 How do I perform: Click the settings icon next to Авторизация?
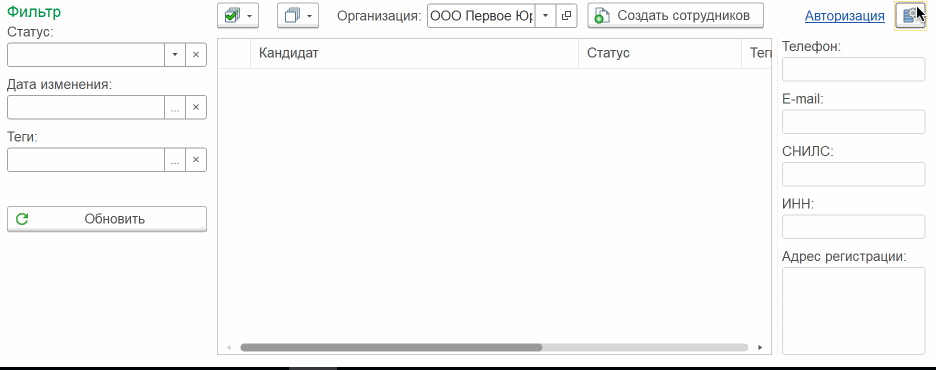910,16
